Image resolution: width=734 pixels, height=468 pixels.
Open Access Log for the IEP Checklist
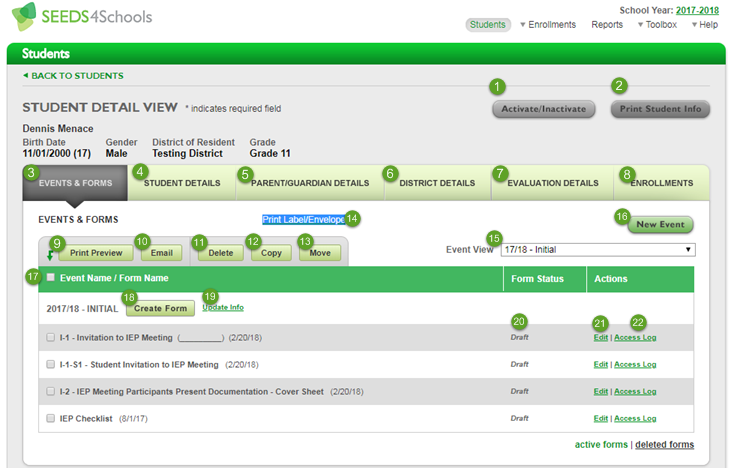pyautogui.click(x=635, y=418)
